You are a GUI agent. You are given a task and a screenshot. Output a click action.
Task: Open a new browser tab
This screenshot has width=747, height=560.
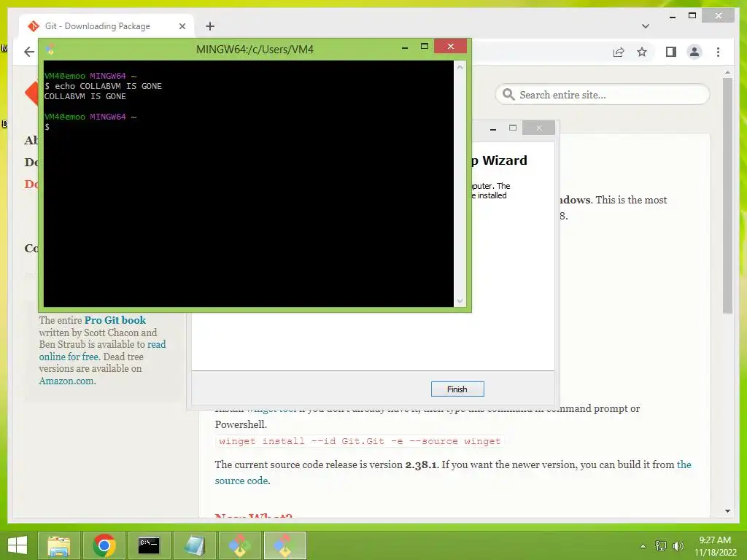[x=210, y=26]
